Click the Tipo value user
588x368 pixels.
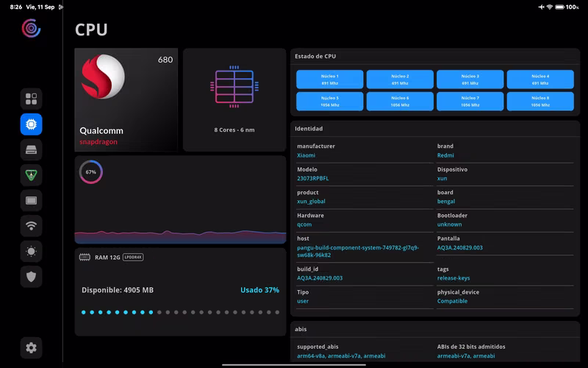tap(303, 301)
